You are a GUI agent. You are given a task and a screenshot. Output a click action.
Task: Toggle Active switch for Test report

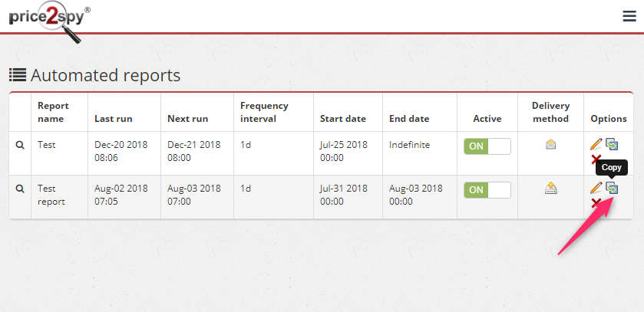(487, 190)
